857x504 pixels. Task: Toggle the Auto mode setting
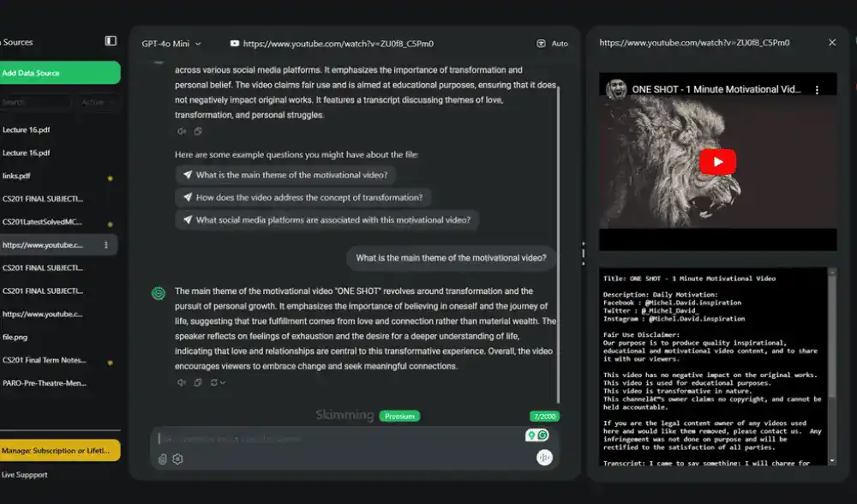[x=552, y=44]
